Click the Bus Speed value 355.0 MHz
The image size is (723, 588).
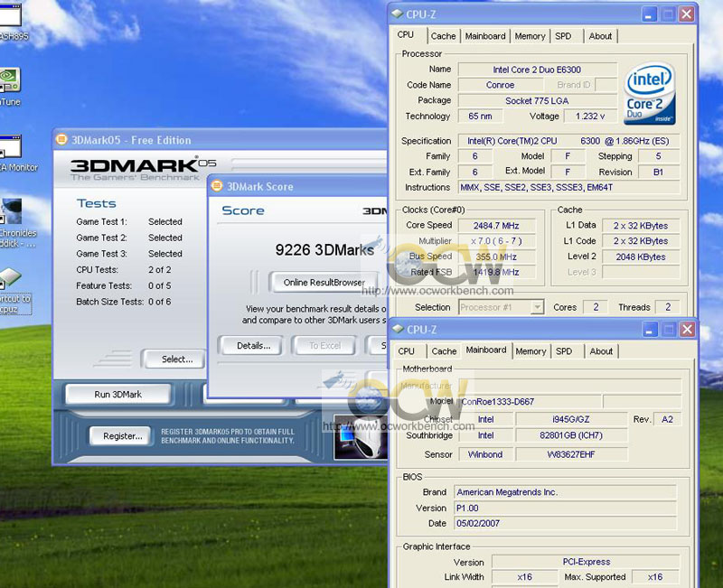[x=496, y=257]
